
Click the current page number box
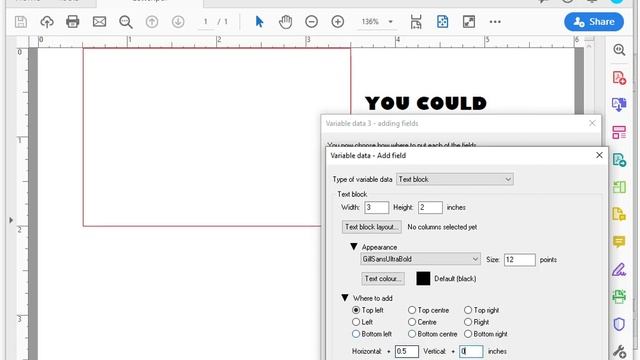point(205,22)
